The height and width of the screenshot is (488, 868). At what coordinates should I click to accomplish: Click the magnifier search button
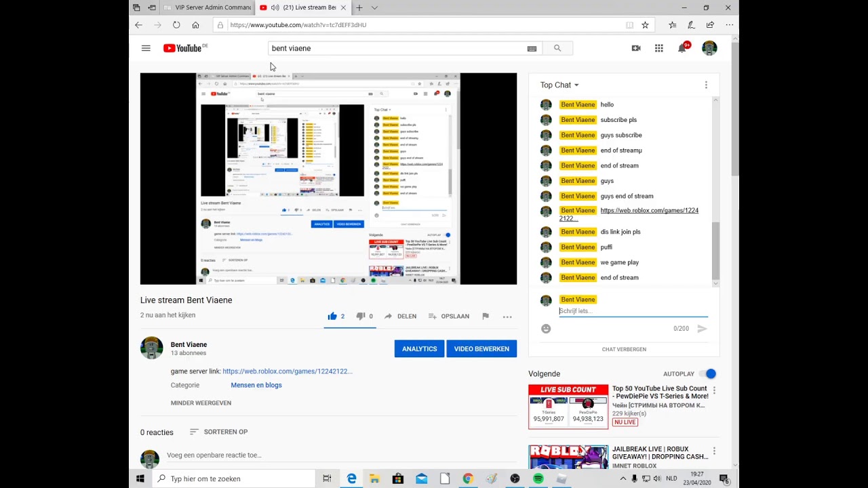[x=557, y=48]
